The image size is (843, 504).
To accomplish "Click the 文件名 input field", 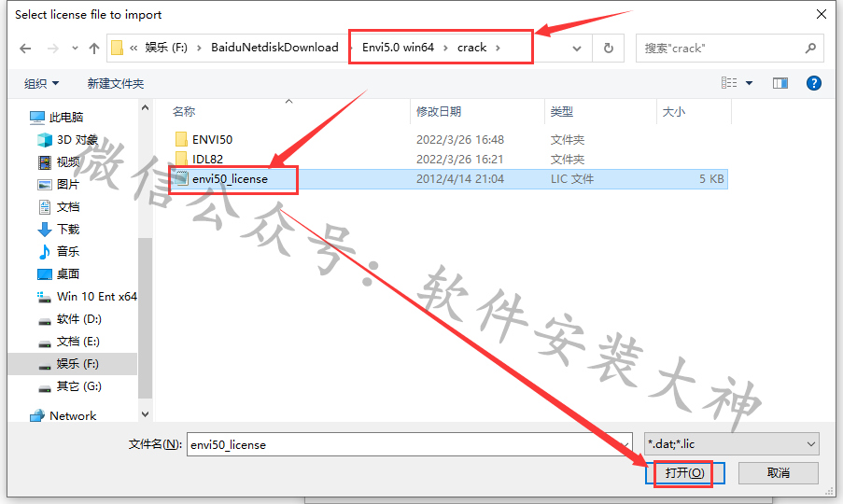I will [x=410, y=444].
